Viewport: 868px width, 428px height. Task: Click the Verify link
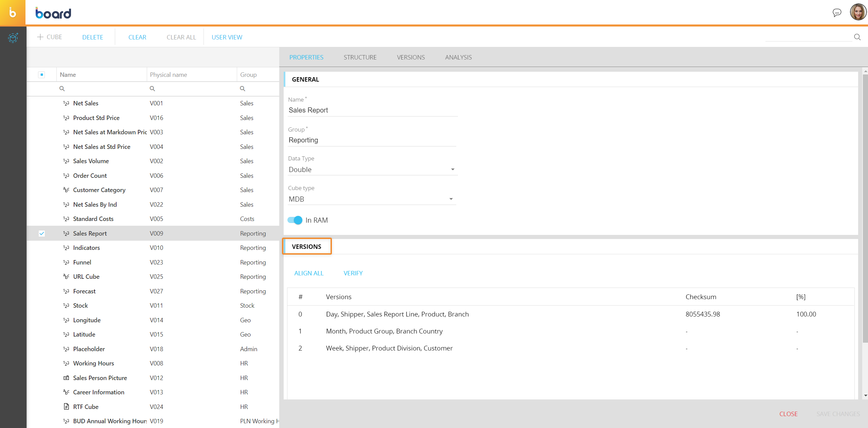[x=353, y=273]
